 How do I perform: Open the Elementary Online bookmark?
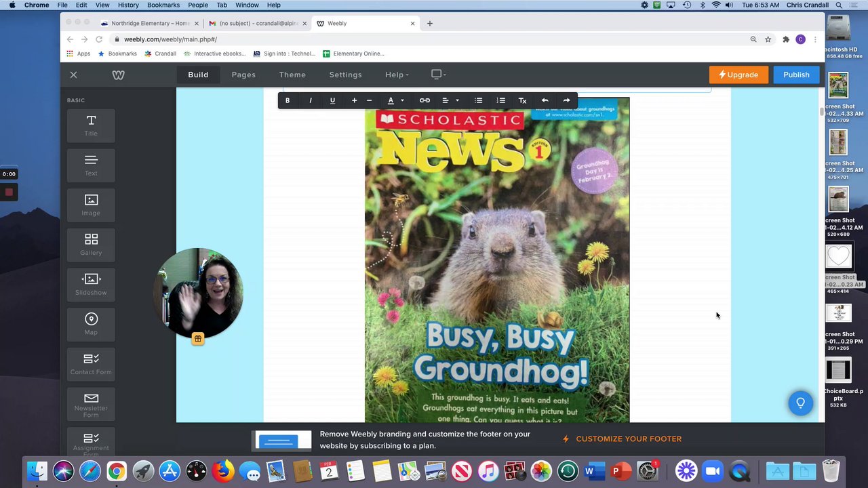[353, 54]
